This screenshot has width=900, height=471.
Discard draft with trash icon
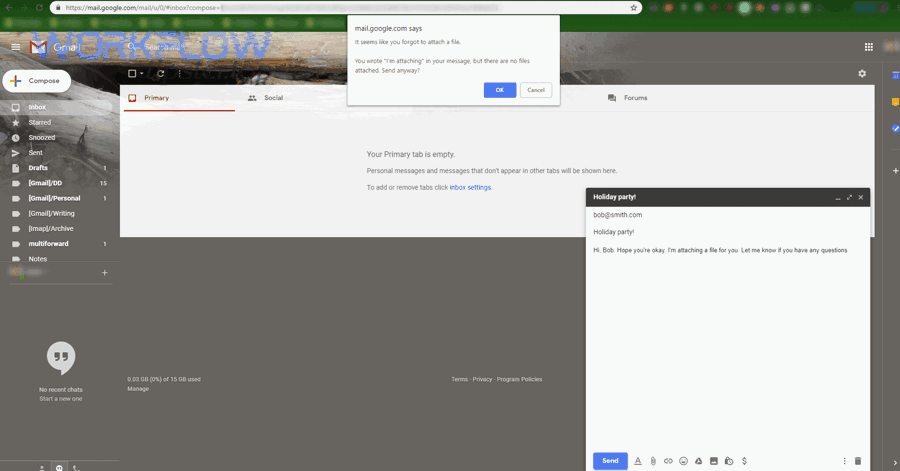[858, 461]
